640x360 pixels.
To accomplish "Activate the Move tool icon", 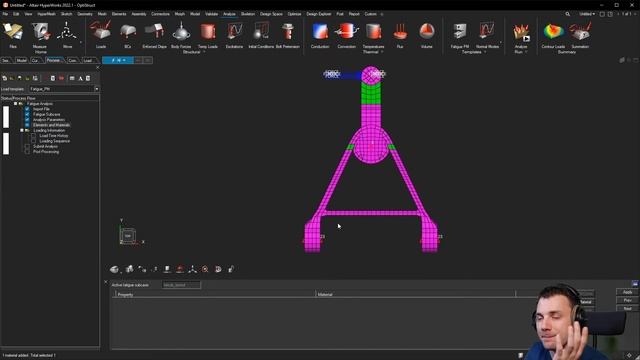I will pyautogui.click(x=67, y=32).
